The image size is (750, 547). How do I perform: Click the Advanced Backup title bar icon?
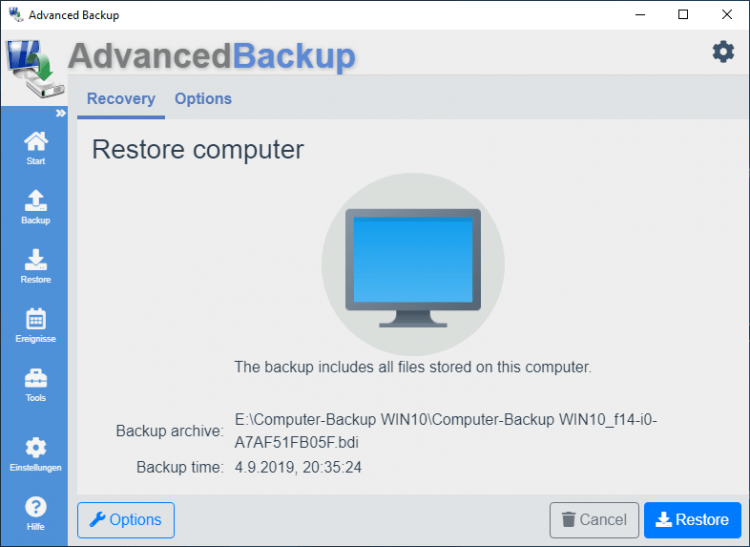pos(15,15)
